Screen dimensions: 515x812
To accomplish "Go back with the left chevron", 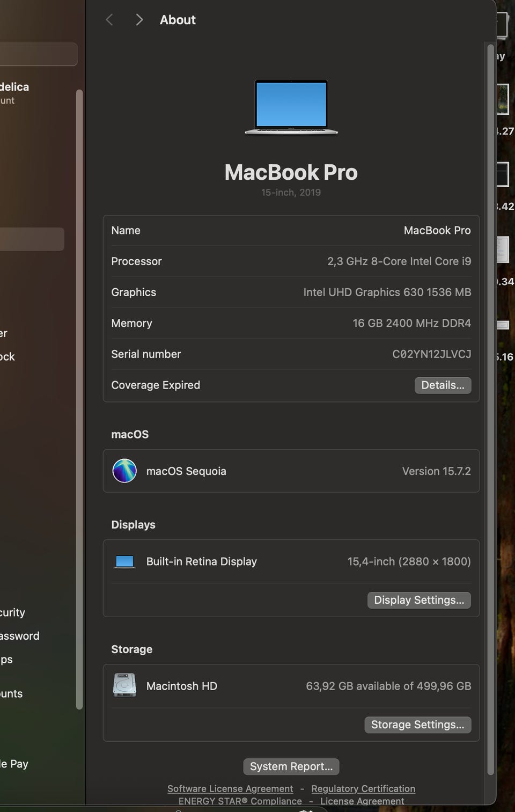I will pos(109,20).
